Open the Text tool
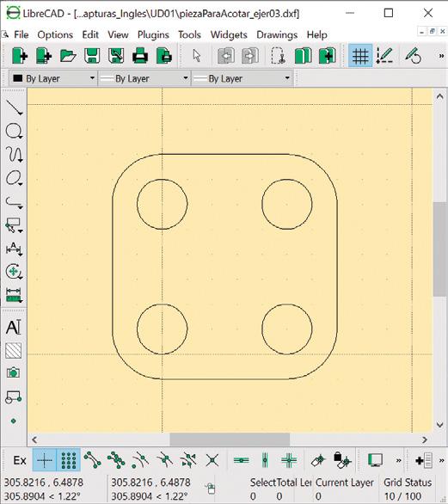This screenshot has height=504, width=448. pos(14,327)
